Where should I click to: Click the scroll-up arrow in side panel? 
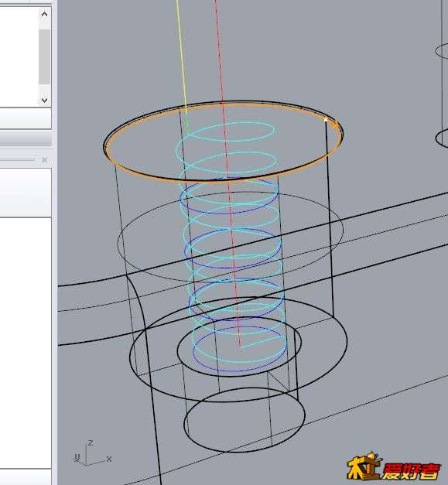coord(45,14)
